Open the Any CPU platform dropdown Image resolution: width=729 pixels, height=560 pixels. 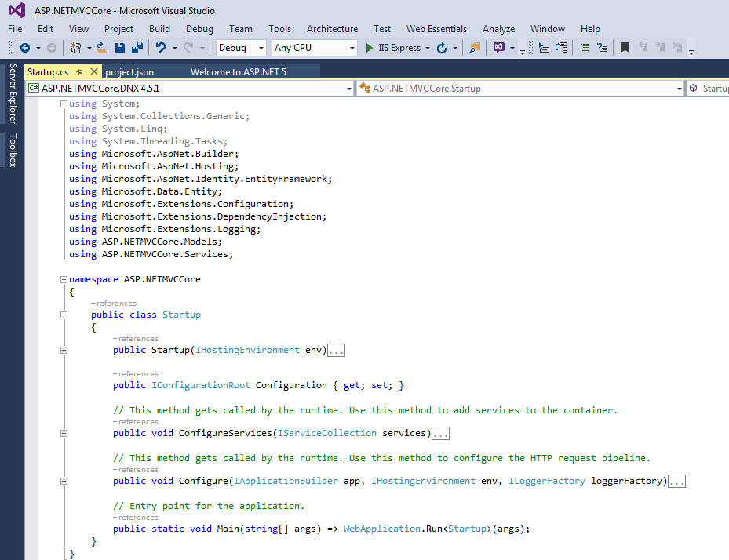pos(315,48)
